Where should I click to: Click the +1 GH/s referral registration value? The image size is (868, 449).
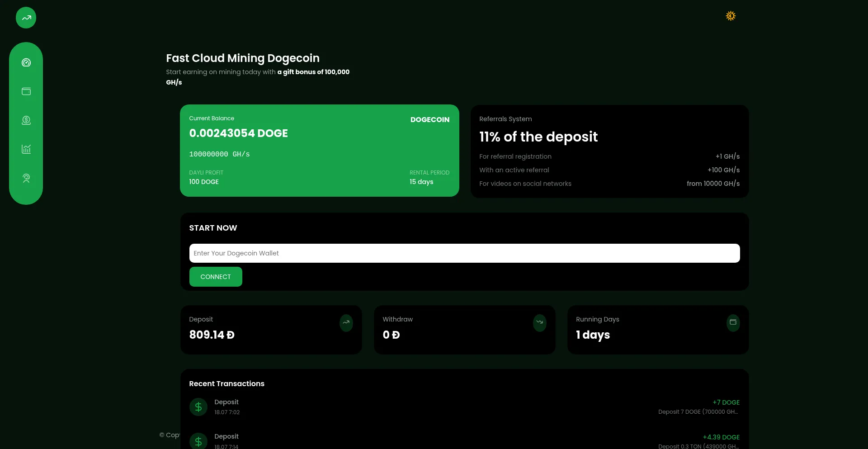[727, 156]
